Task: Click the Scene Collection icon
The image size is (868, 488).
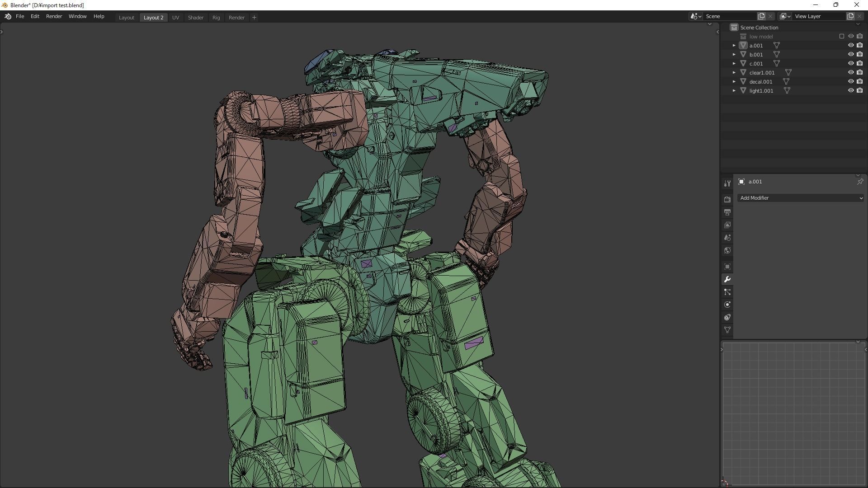Action: (x=734, y=28)
